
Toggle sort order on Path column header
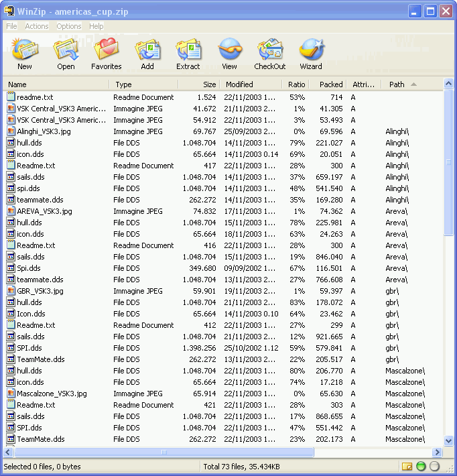point(412,84)
